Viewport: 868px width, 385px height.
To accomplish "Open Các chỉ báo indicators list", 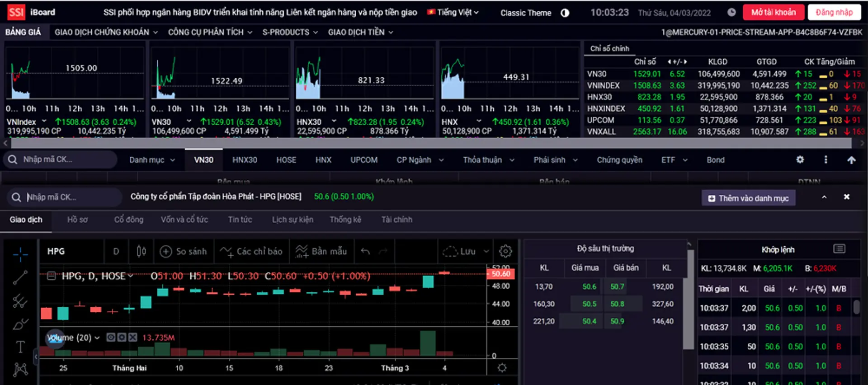I will [x=251, y=251].
